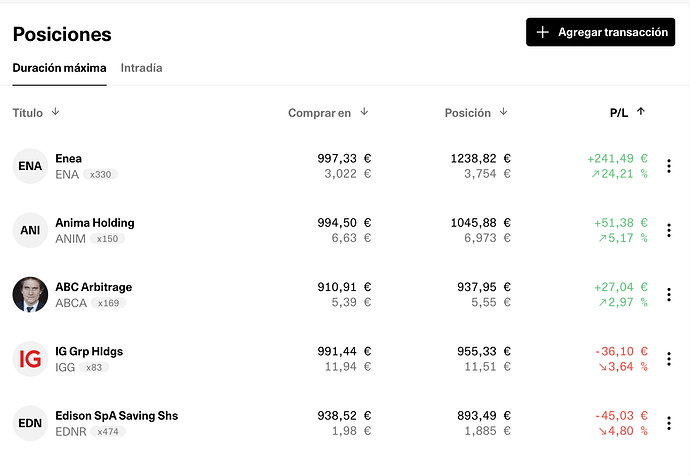Click the ENA round ticker avatar
The width and height of the screenshot is (690, 475).
(30, 166)
